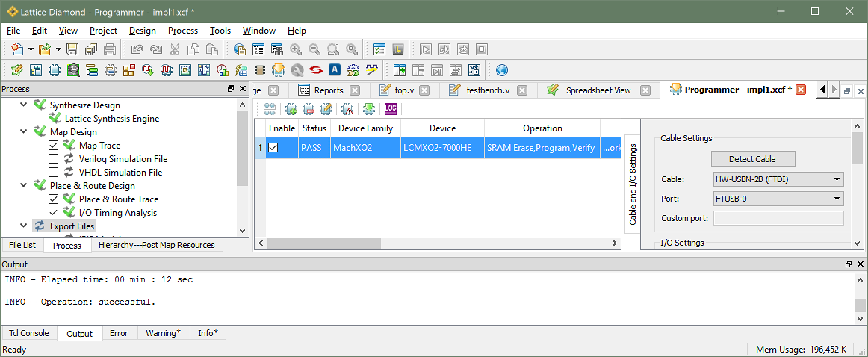Select Lattice Synthesis Engine tree item

click(112, 119)
